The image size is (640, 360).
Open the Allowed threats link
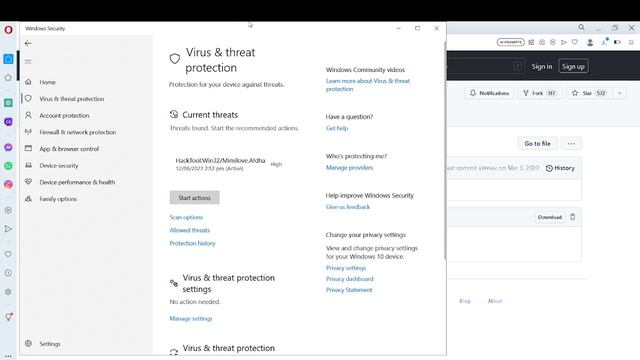click(x=189, y=230)
